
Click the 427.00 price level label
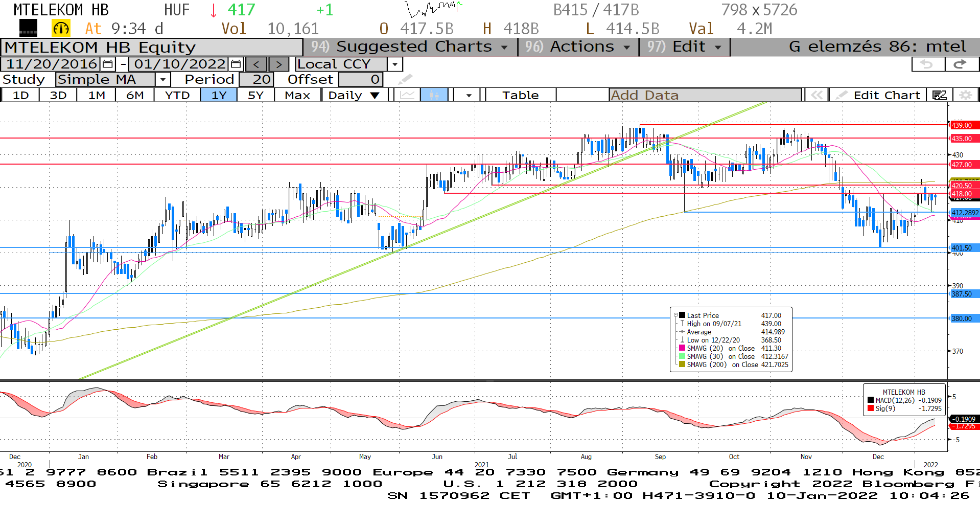pyautogui.click(x=963, y=165)
